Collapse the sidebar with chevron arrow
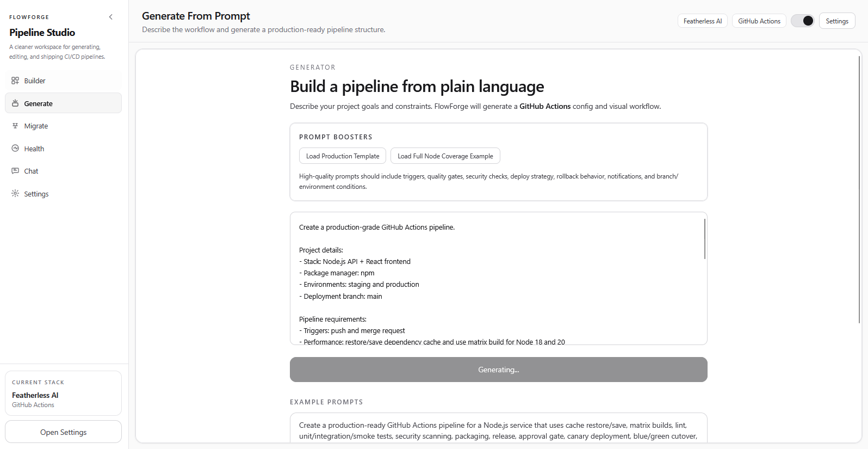Viewport: 868px width, 449px height. click(111, 17)
